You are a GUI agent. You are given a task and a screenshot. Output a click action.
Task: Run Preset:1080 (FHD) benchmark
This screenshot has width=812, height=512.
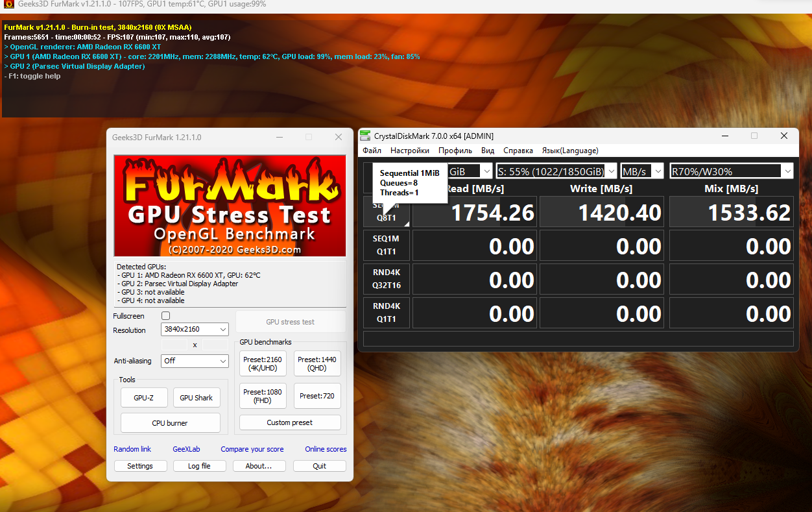click(263, 396)
